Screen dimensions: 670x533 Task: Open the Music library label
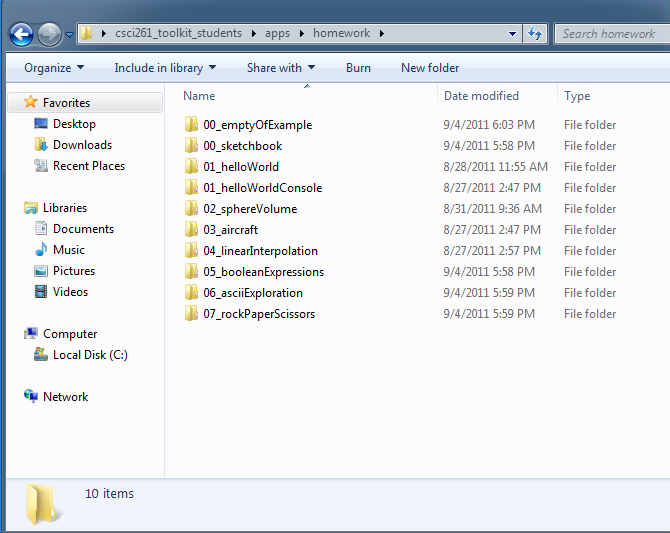(x=69, y=250)
